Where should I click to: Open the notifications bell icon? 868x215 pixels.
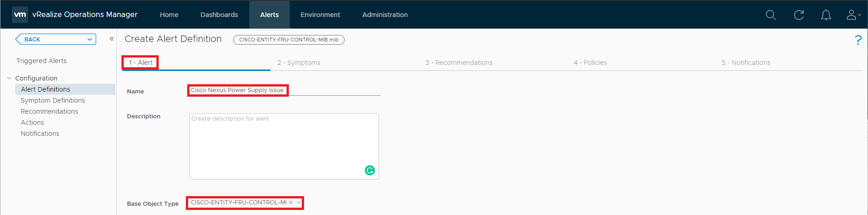826,15
